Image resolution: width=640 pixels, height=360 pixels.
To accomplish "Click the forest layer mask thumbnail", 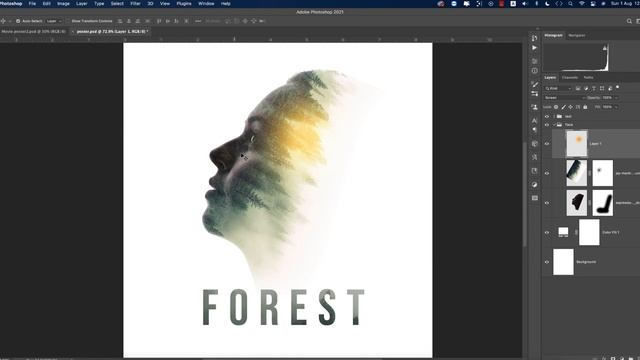I will pyautogui.click(x=602, y=173).
